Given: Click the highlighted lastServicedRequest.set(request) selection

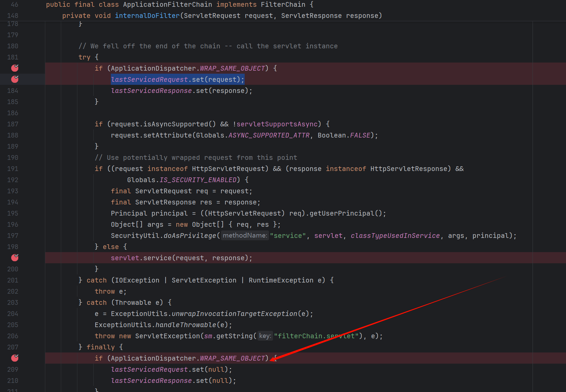Looking at the screenshot, I should click(177, 79).
